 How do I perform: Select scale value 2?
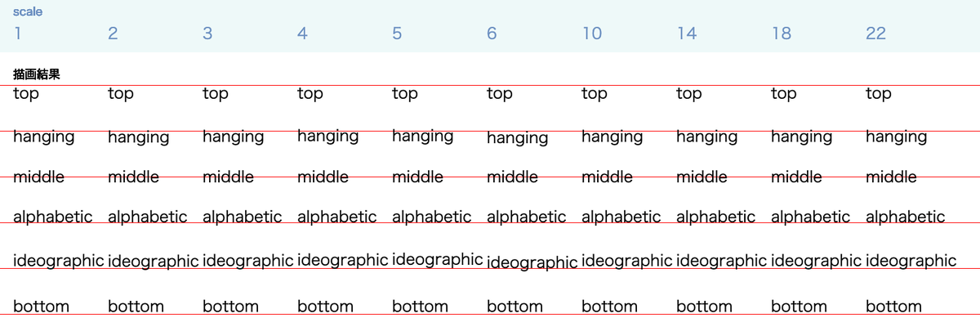pyautogui.click(x=113, y=34)
